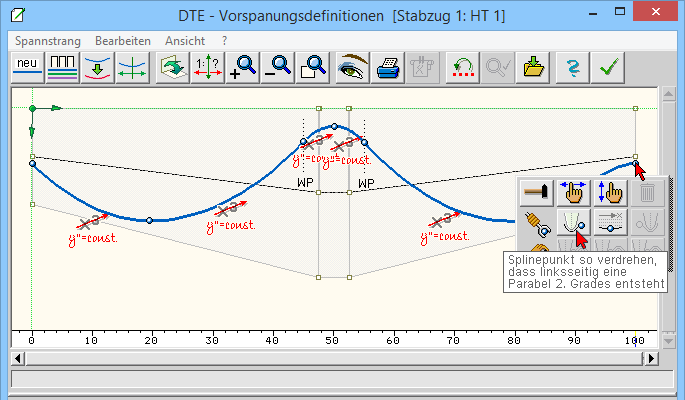685x400 pixels.
Task: Confirm with the green checkmark button
Action: (606, 68)
